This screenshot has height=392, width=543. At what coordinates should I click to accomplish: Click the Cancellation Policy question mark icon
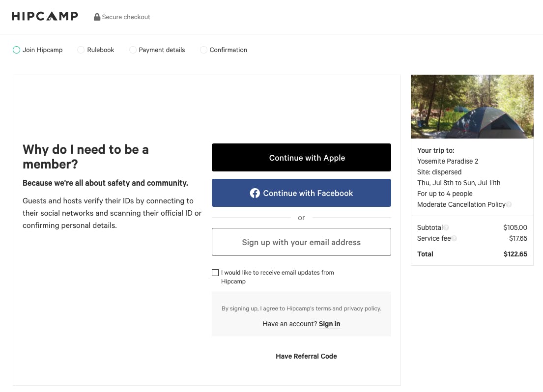[510, 204]
